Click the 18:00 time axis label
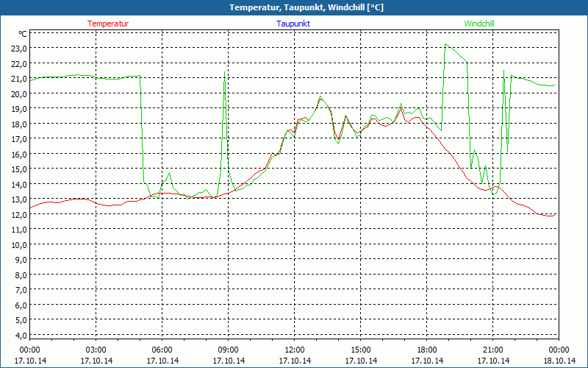Viewport: 588px width, 368px height. [427, 350]
